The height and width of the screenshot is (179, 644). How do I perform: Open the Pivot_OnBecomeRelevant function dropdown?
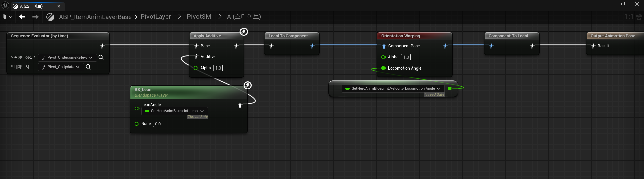point(67,57)
